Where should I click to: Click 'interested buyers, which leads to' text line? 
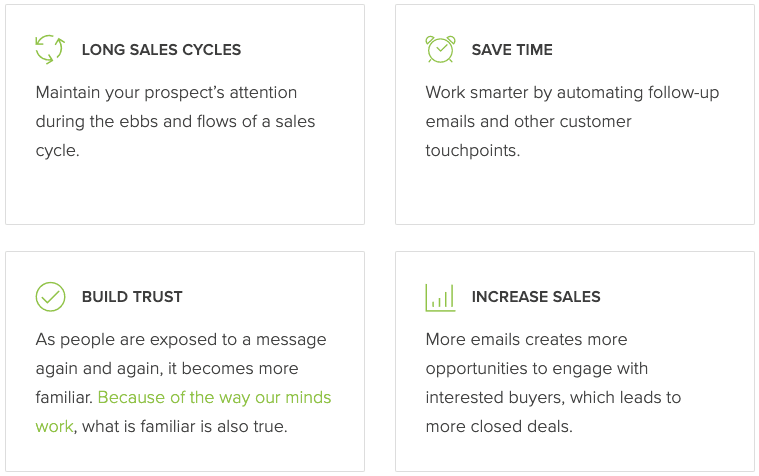pos(553,397)
